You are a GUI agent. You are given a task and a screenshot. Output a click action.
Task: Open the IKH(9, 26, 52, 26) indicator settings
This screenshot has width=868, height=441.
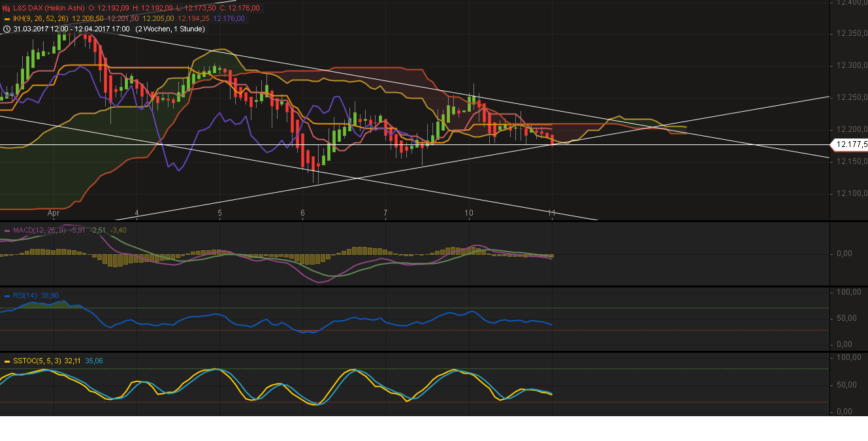point(39,19)
